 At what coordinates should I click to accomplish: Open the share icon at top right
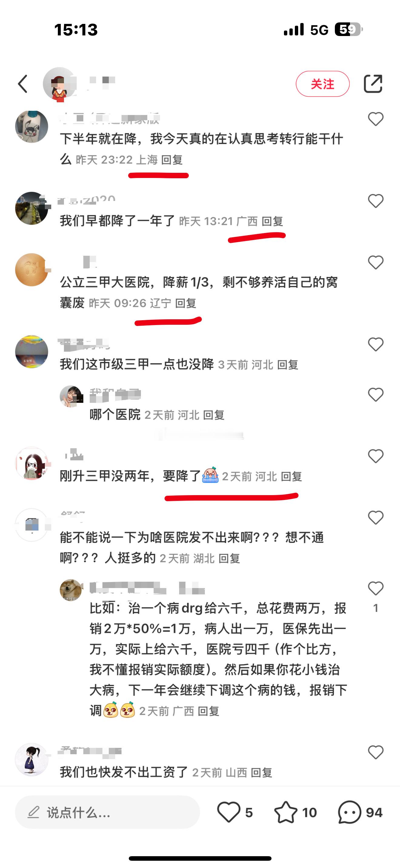click(x=373, y=84)
